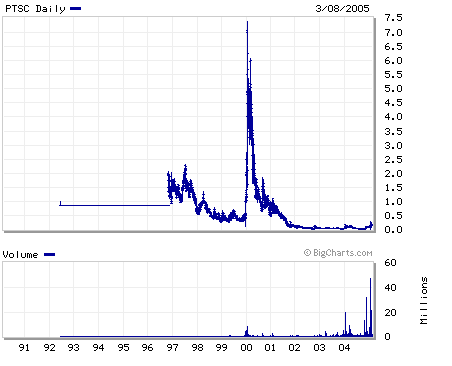This screenshot has width=452, height=366.
Task: Click the 95 year axis label
Action: pyautogui.click(x=123, y=348)
